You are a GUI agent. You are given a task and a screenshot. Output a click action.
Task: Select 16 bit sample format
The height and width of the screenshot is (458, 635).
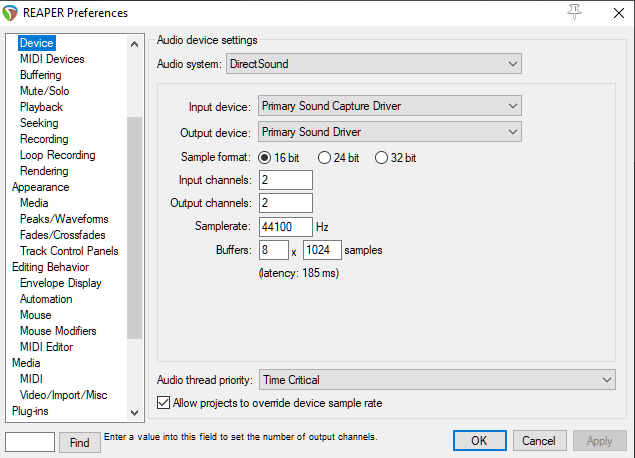click(279, 158)
